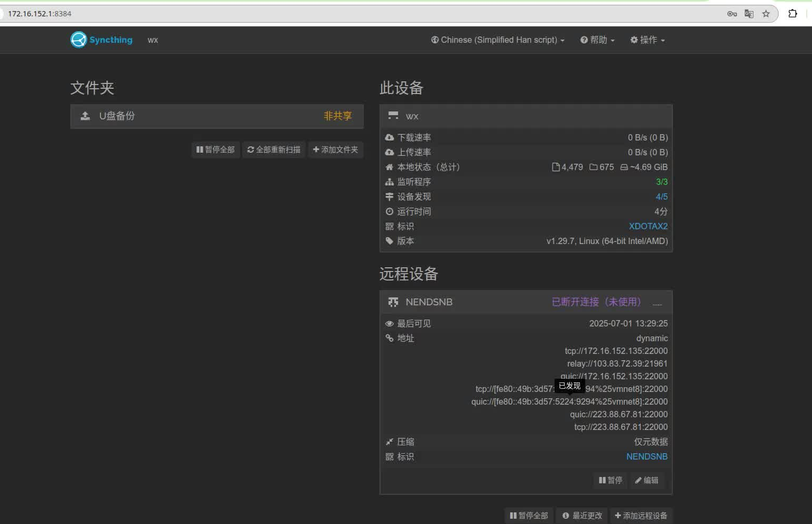Image resolution: width=812 pixels, height=524 pixels.
Task: Open the 操作 actions menu
Action: pyautogui.click(x=647, y=40)
